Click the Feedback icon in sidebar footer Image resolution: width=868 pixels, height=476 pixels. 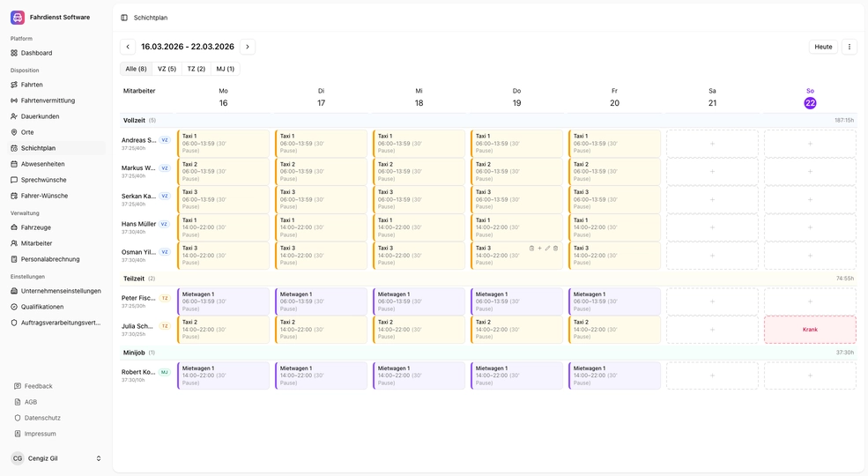point(17,386)
